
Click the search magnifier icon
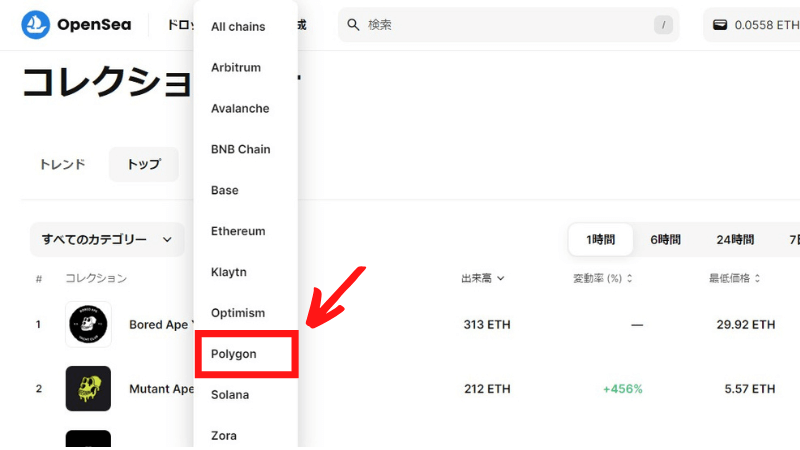[353, 24]
